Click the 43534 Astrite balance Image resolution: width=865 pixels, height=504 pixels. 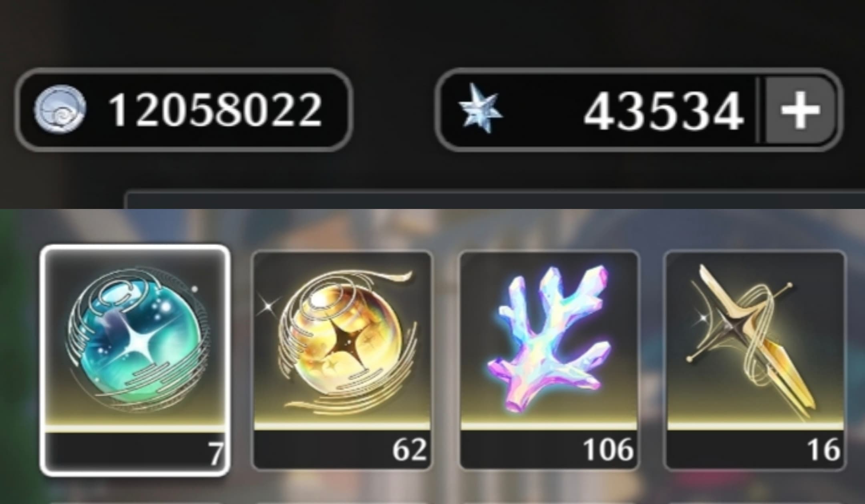[664, 111]
